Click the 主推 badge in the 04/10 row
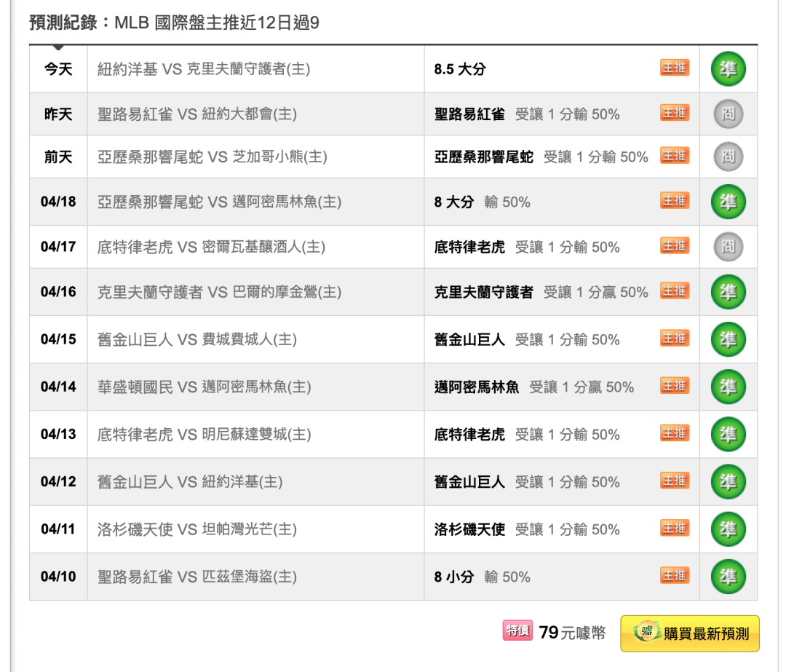Image resolution: width=786 pixels, height=672 pixels. click(675, 575)
